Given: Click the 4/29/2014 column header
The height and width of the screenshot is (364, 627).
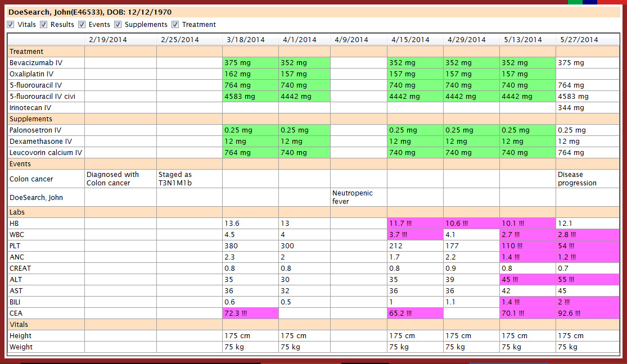Looking at the screenshot, I should tap(471, 39).
